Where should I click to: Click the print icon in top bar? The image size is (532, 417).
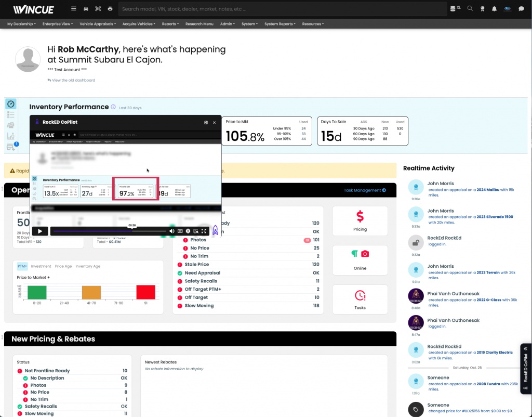(110, 9)
